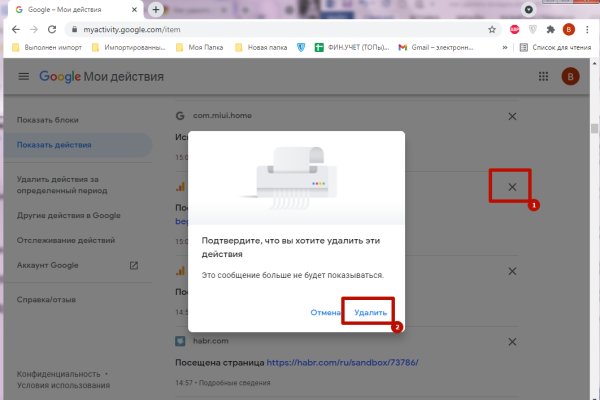Open the browser extensions puzzle icon
This screenshot has height=400, width=600.
pyautogui.click(x=549, y=29)
